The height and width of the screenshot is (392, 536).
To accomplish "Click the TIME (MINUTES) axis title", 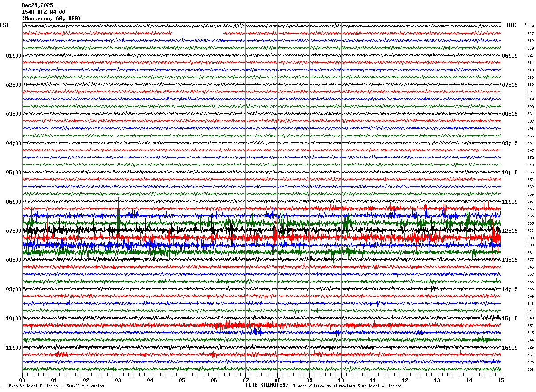I will pyautogui.click(x=267, y=385).
